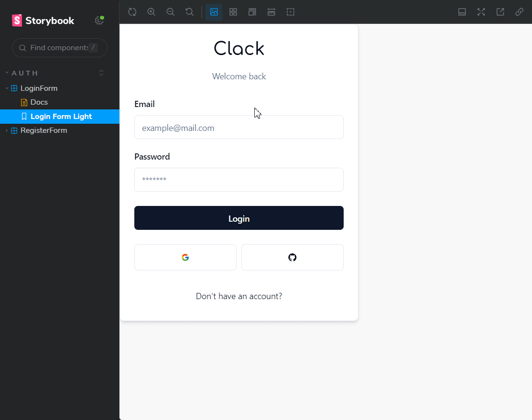
Task: Sign in with the GitHub icon button
Action: coord(293,257)
